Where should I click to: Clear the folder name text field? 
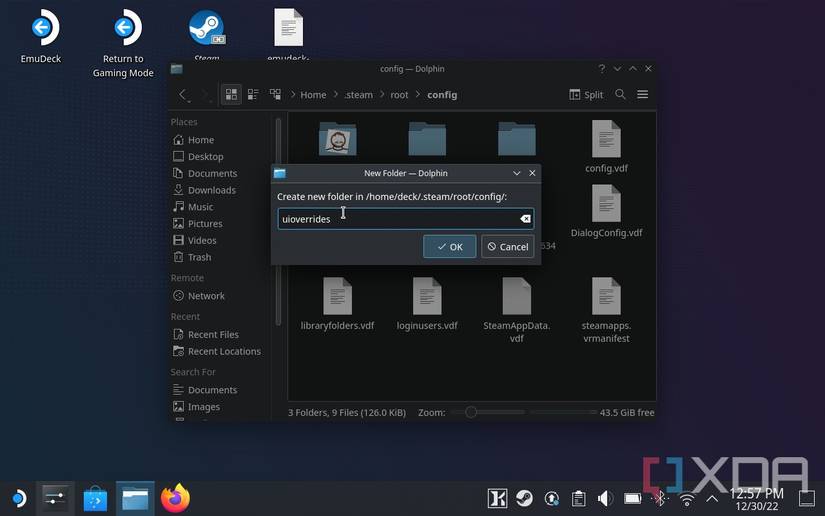525,219
